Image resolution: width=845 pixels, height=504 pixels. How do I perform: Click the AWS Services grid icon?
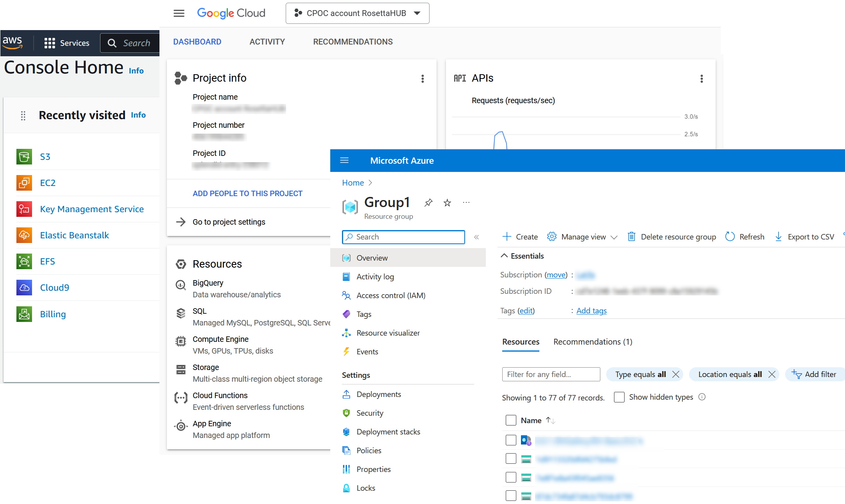(x=49, y=43)
